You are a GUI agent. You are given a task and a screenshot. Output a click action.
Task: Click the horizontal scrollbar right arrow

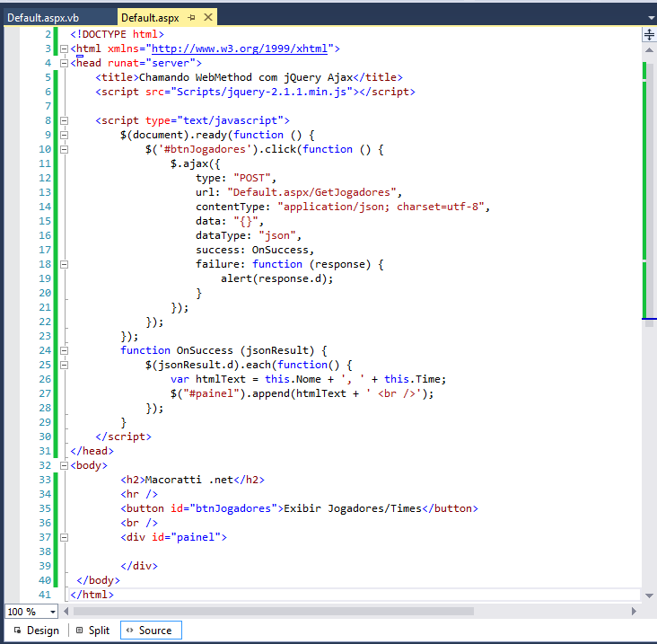click(634, 612)
